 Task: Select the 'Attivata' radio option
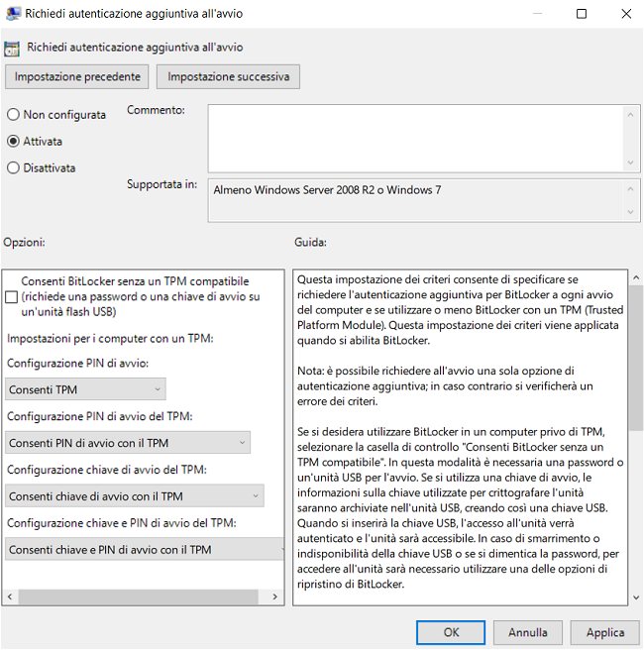coord(13,142)
